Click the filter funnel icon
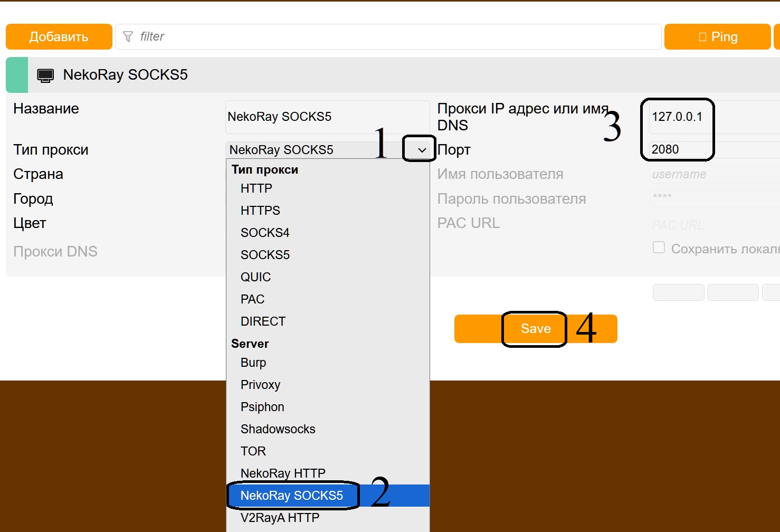The height and width of the screenshot is (532, 780). [128, 36]
